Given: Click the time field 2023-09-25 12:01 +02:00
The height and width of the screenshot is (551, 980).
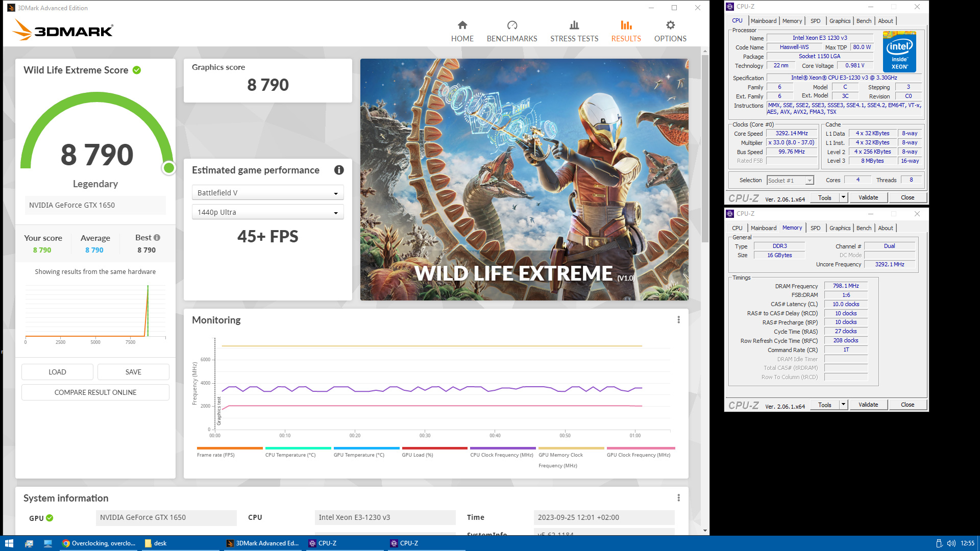Looking at the screenshot, I should [604, 518].
